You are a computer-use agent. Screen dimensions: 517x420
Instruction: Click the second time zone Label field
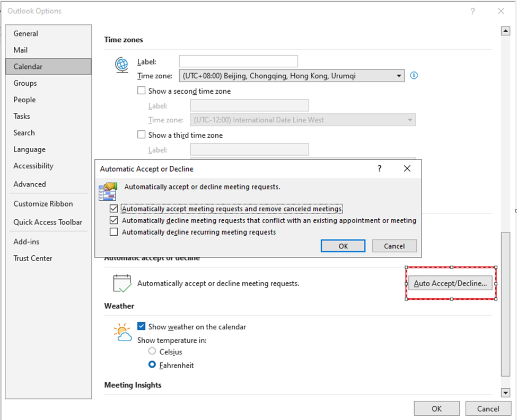click(x=250, y=105)
